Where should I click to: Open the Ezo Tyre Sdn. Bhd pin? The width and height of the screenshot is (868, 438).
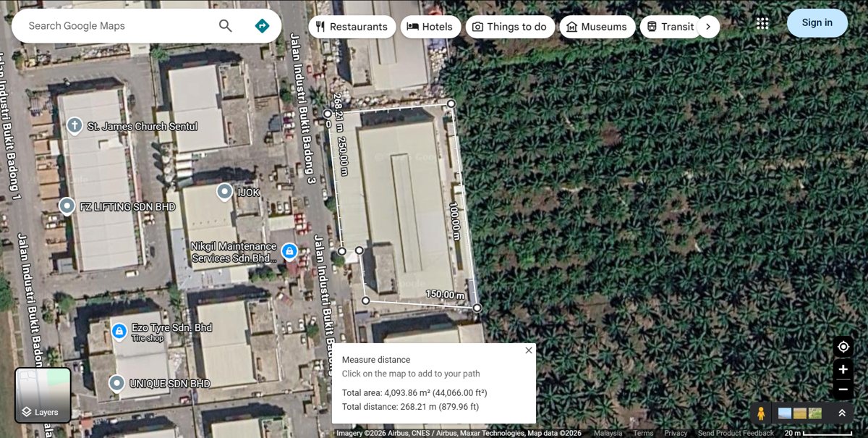click(119, 332)
